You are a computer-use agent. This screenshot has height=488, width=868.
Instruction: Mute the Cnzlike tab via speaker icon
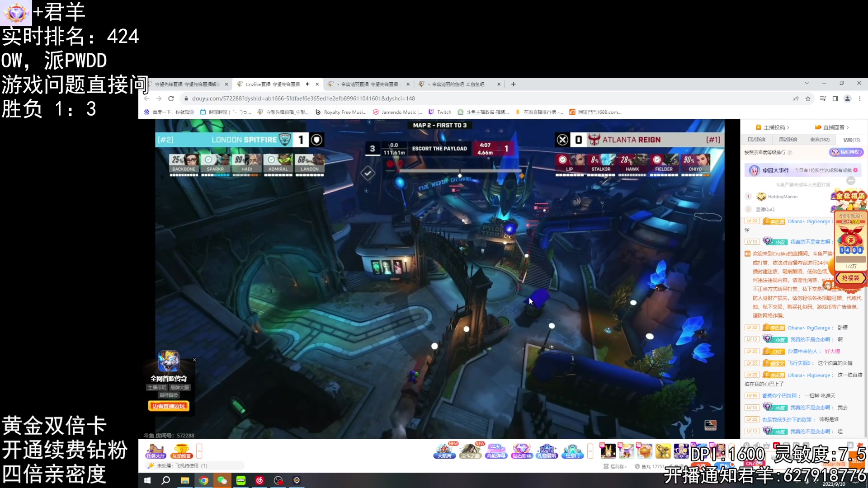click(307, 84)
